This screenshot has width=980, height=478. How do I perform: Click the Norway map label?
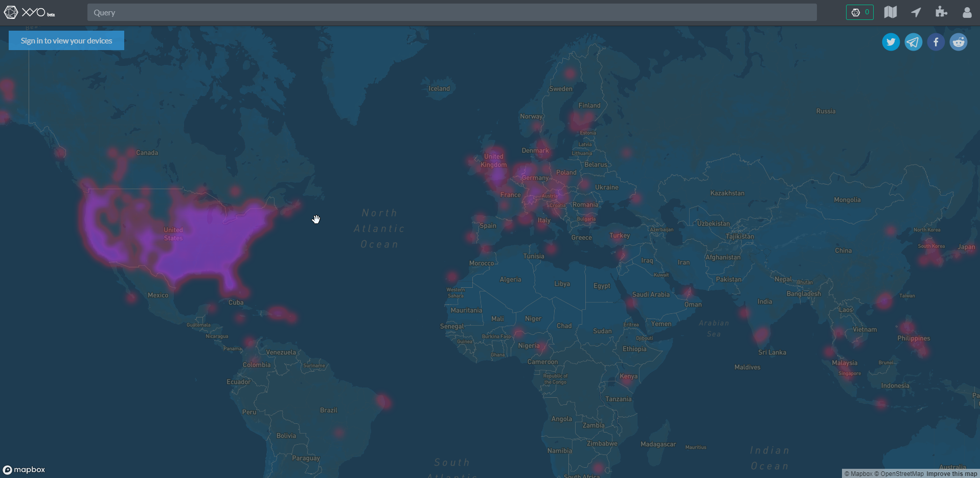tap(531, 117)
